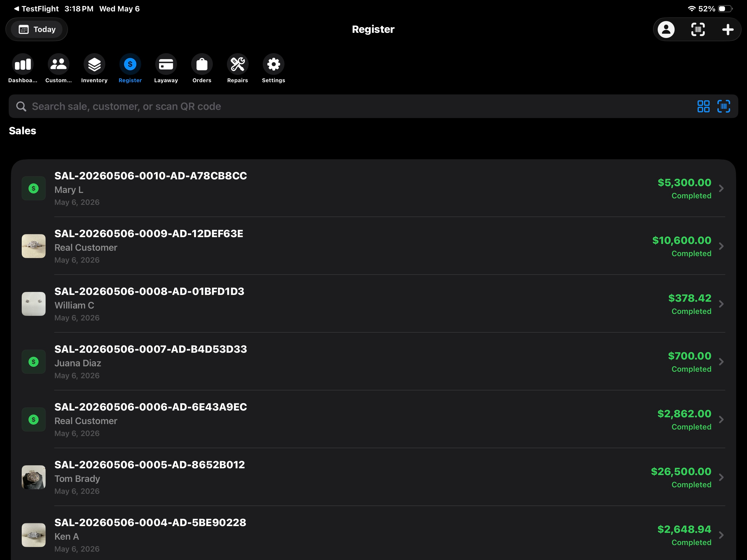Focus the sale search field
The width and height of the screenshot is (747, 560).
point(373,106)
